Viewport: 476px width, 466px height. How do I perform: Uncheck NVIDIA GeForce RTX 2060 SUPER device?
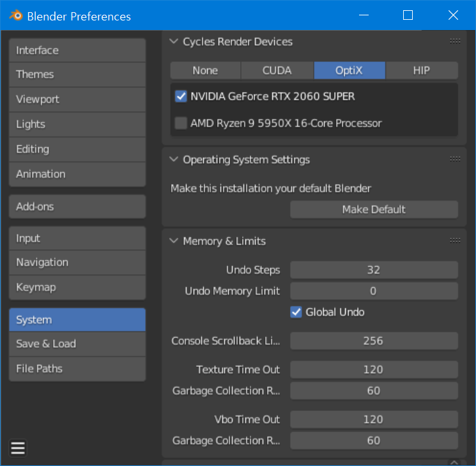point(181,97)
